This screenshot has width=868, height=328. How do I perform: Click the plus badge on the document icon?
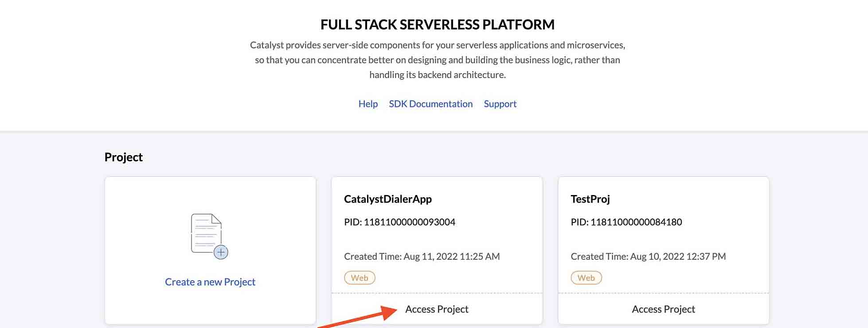(221, 252)
